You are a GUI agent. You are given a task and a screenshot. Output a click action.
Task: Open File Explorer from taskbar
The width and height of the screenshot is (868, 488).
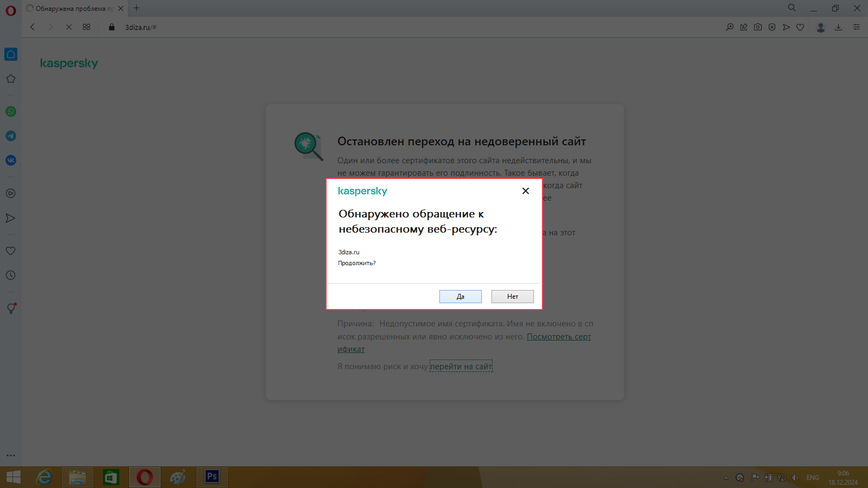point(78,477)
